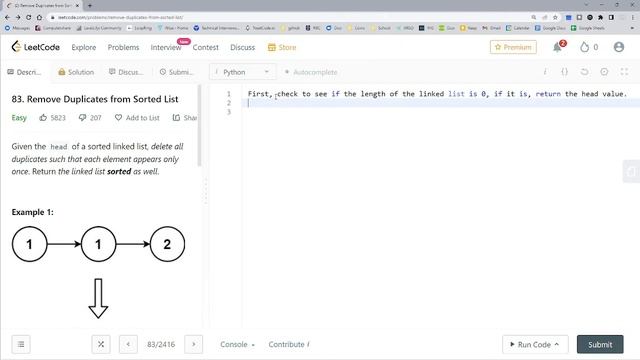
Task: Switch to the Description tab
Action: (24, 72)
